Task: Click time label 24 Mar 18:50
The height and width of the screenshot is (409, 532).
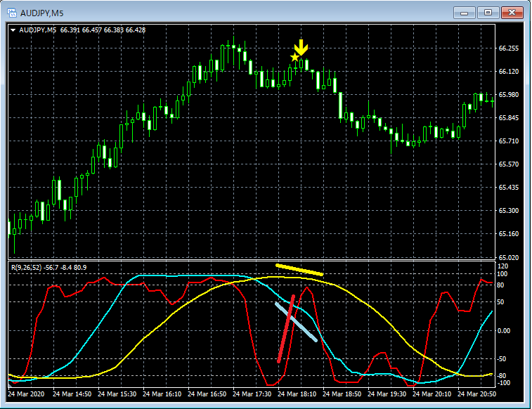Action: pyautogui.click(x=342, y=394)
